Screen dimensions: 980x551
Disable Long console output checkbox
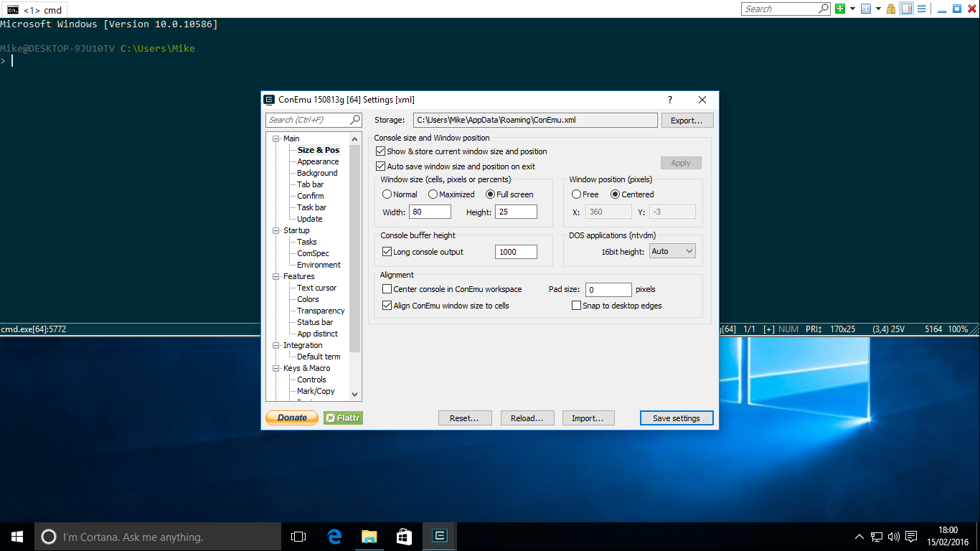(x=387, y=252)
